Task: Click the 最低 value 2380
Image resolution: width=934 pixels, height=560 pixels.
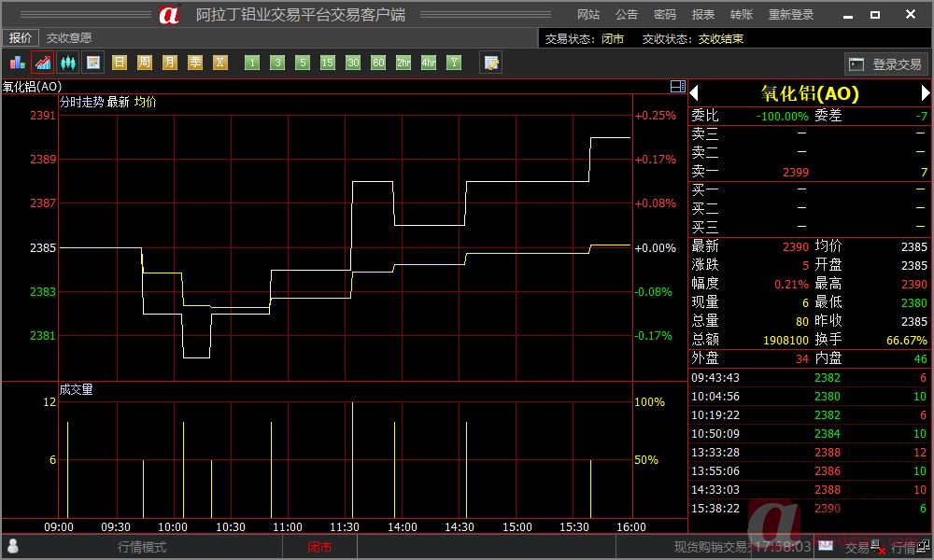Action: coord(914,303)
